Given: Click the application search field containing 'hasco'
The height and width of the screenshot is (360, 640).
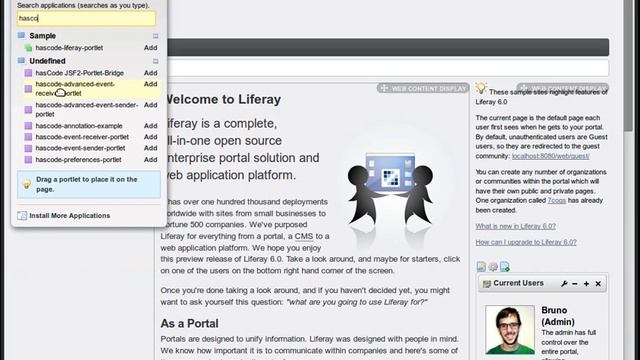Looking at the screenshot, I should point(86,18).
